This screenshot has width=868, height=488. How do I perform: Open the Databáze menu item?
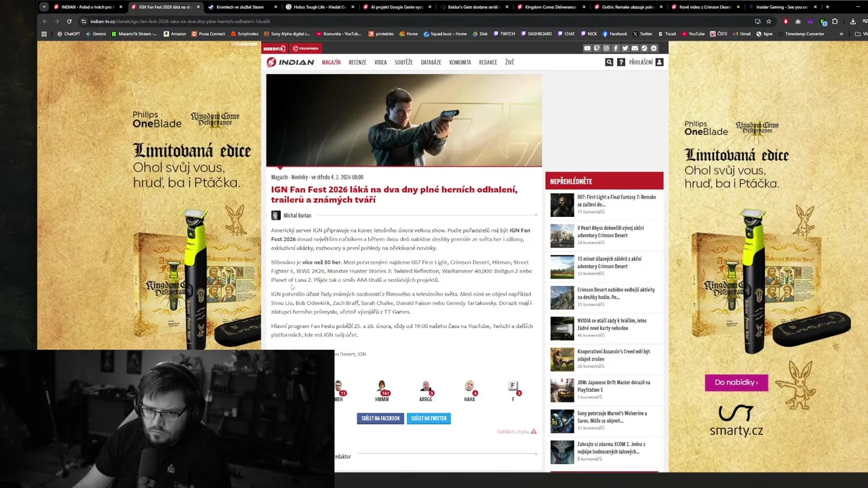click(x=431, y=62)
